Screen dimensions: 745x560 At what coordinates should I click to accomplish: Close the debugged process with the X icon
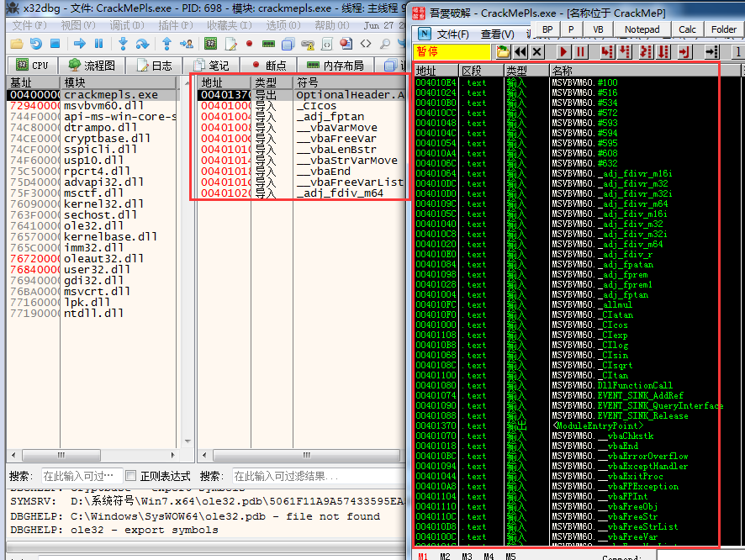pyautogui.click(x=535, y=50)
